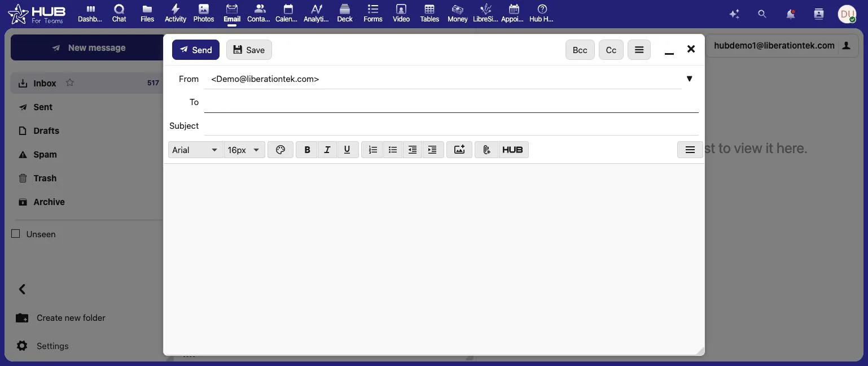Click the HUB For Teams logo
The width and height of the screenshot is (868, 366).
(x=37, y=14)
